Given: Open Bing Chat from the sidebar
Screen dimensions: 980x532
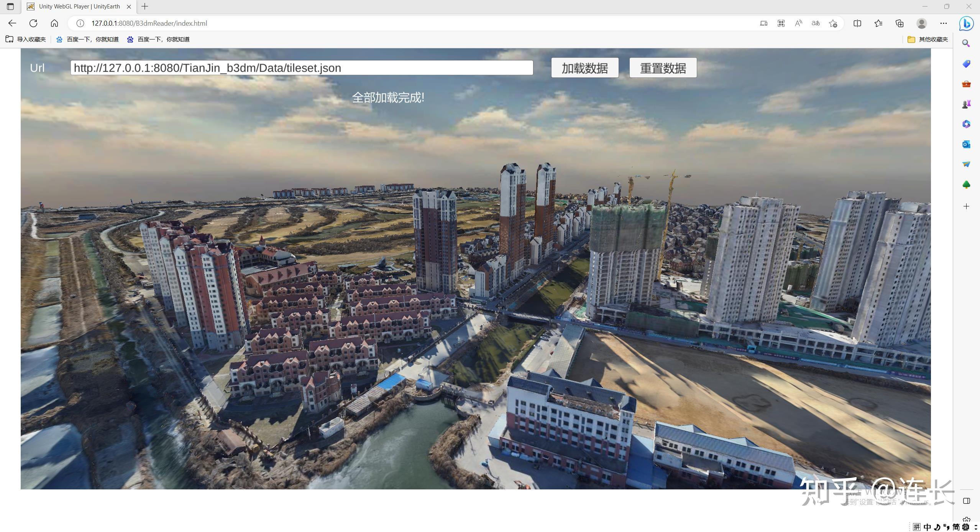Looking at the screenshot, I should click(966, 23).
